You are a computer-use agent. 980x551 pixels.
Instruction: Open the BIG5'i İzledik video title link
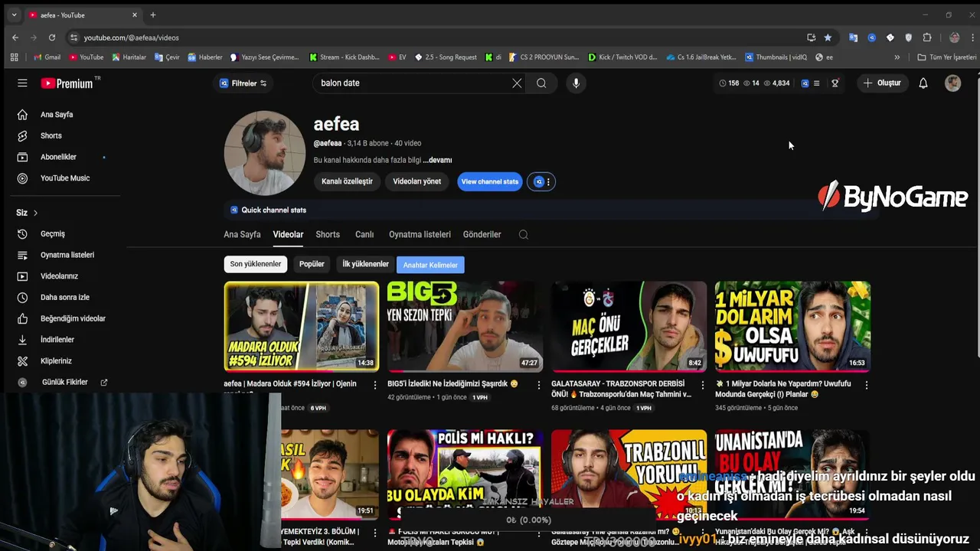pos(452,383)
